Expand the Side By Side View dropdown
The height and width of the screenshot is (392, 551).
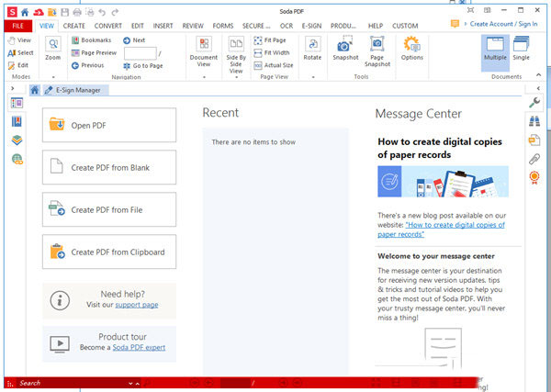pos(236,76)
